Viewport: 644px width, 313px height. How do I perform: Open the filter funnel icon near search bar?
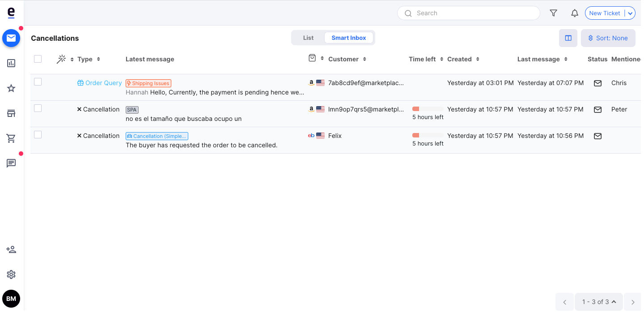(553, 13)
